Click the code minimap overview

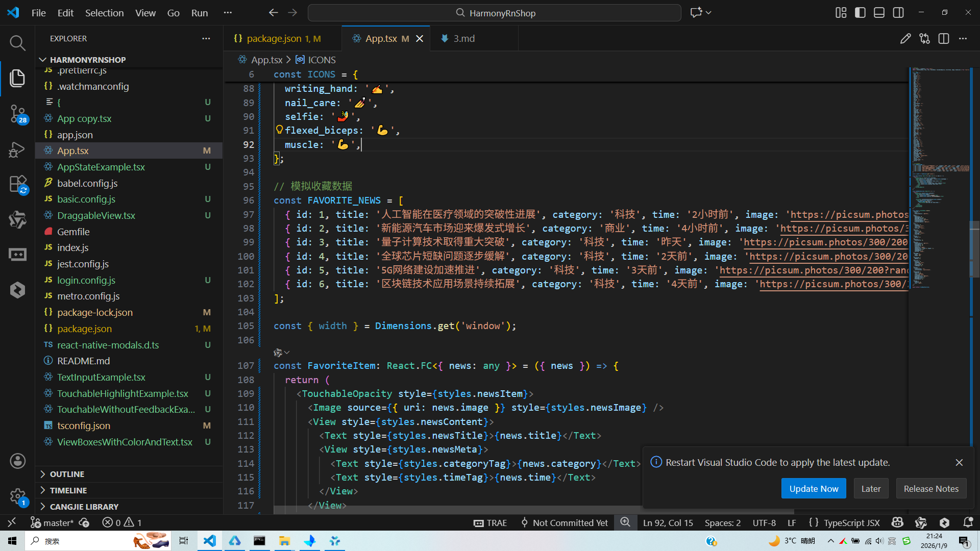(x=940, y=179)
